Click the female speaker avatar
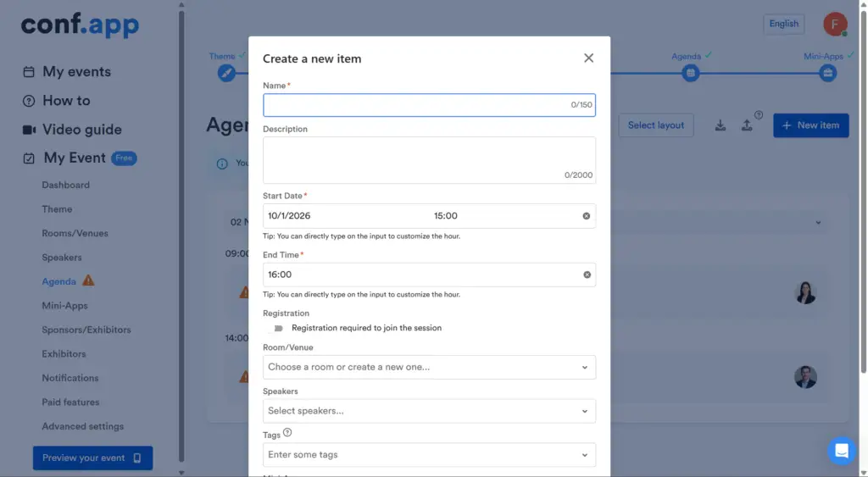This screenshot has width=868, height=477. [x=805, y=293]
